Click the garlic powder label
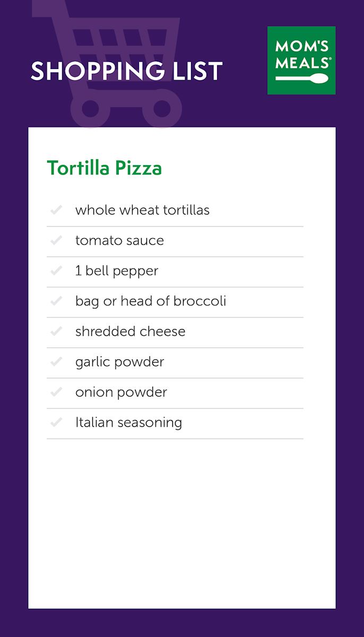Viewport: 364px width, 637px height. [x=120, y=361]
